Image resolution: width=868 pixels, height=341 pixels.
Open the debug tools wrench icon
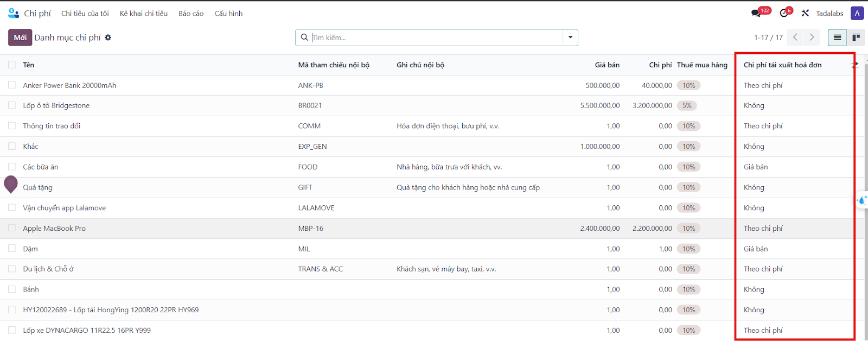point(805,13)
